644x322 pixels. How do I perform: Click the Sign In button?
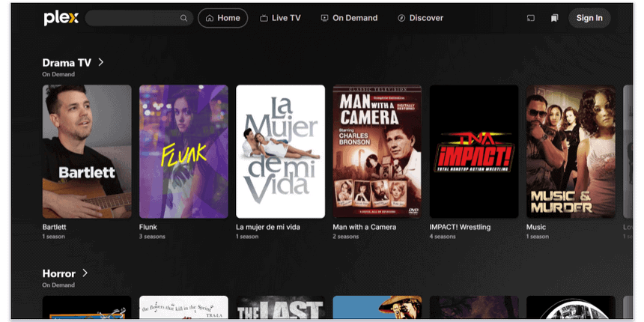(x=589, y=18)
